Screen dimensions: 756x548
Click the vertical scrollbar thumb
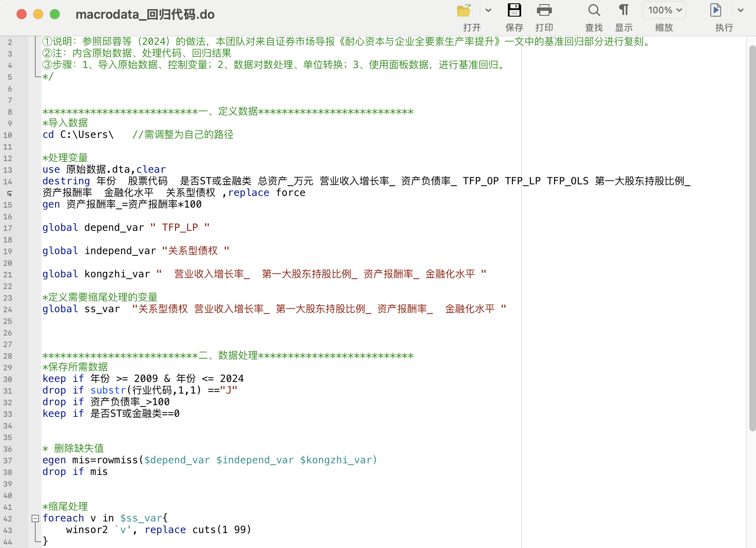tap(752, 237)
